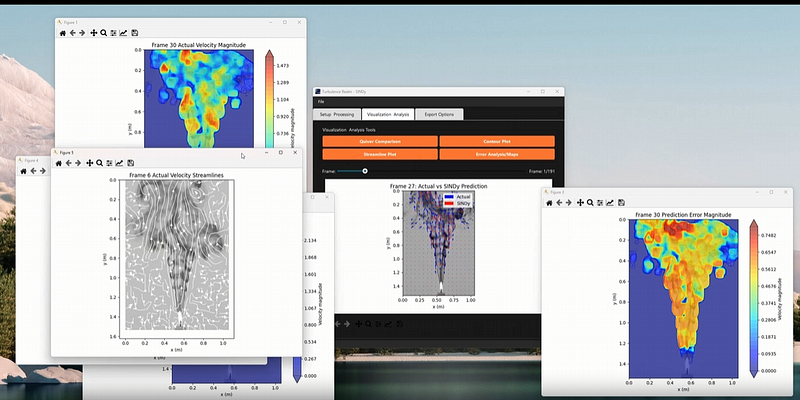Select Visualization Analysis tab
The width and height of the screenshot is (800, 400).
click(388, 114)
